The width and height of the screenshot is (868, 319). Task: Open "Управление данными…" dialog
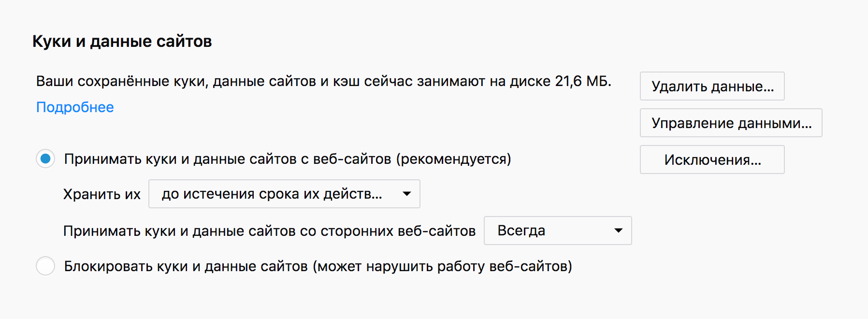click(x=731, y=123)
